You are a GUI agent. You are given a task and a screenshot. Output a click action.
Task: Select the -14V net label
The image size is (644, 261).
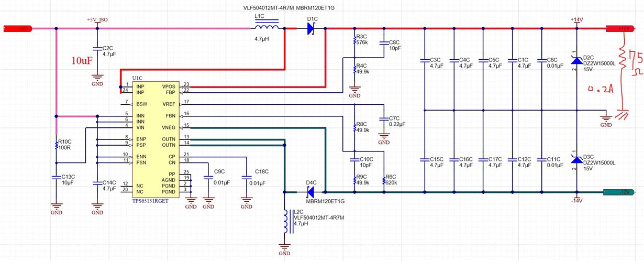click(576, 201)
